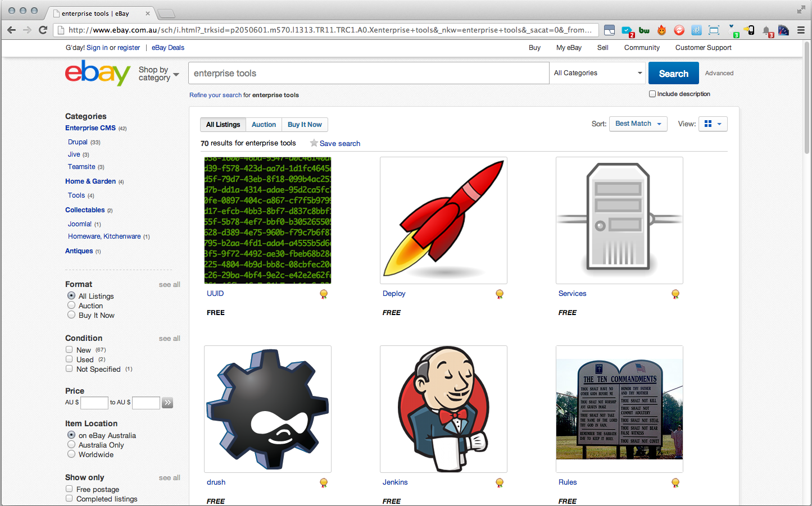Open the My eBay menu
The width and height of the screenshot is (812, 506).
(x=569, y=48)
